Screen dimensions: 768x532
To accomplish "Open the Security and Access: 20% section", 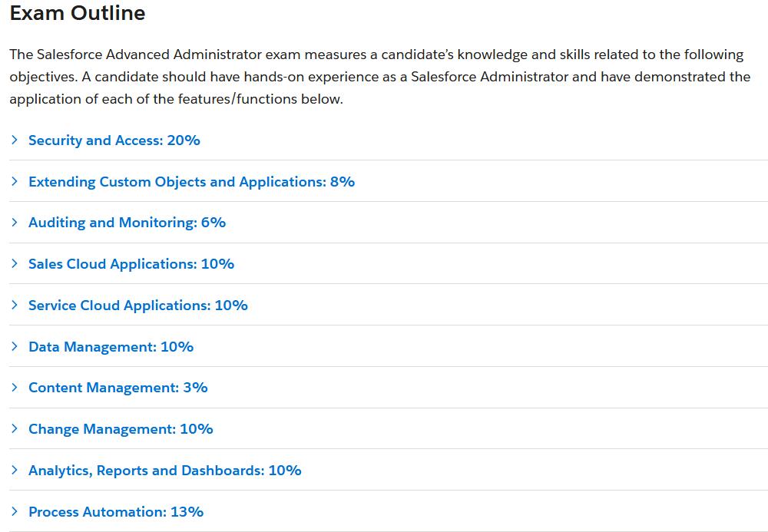I will tap(114, 140).
